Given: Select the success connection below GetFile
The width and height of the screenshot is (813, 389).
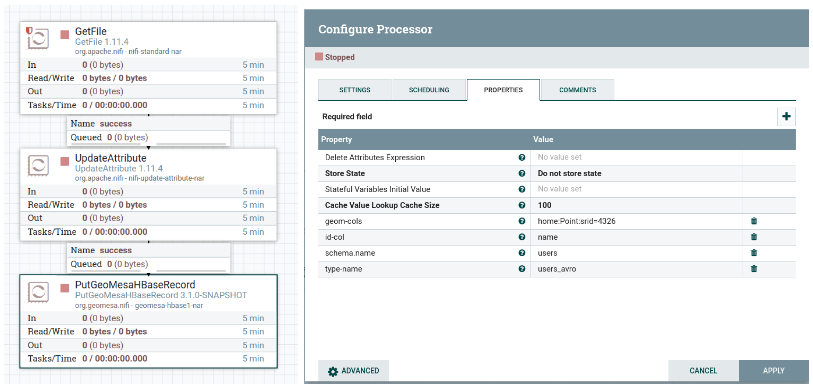Looking at the screenshot, I should click(x=149, y=131).
